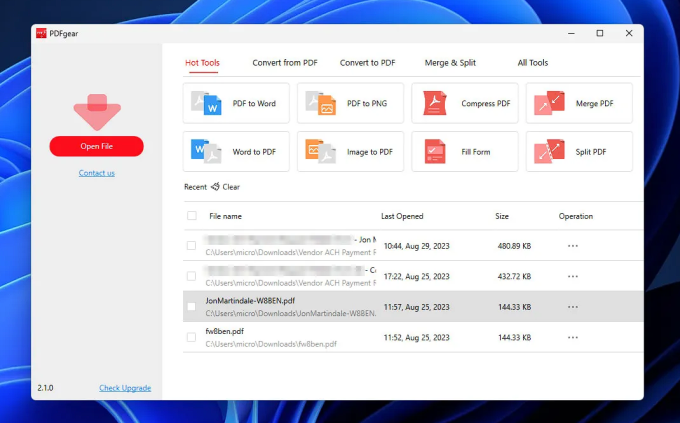Click the Compress PDF tool icon
This screenshot has width=680, height=423.
tap(435, 103)
